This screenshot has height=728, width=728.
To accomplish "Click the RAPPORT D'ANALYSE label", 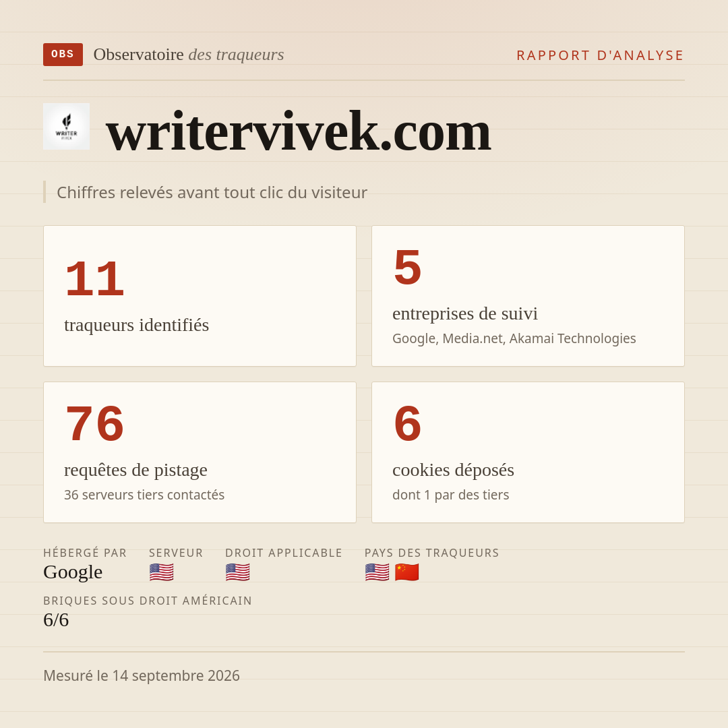I will tap(601, 55).
